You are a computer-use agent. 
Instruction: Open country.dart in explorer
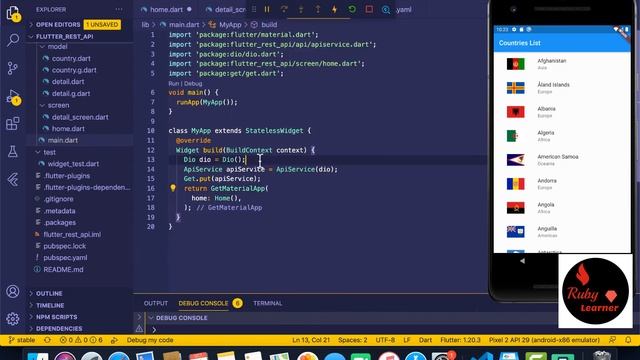pos(71,58)
